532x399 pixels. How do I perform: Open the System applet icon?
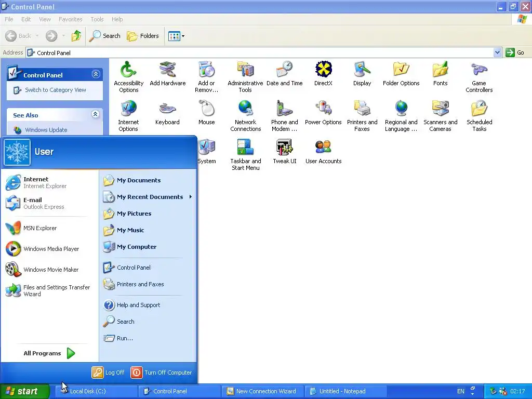(207, 152)
